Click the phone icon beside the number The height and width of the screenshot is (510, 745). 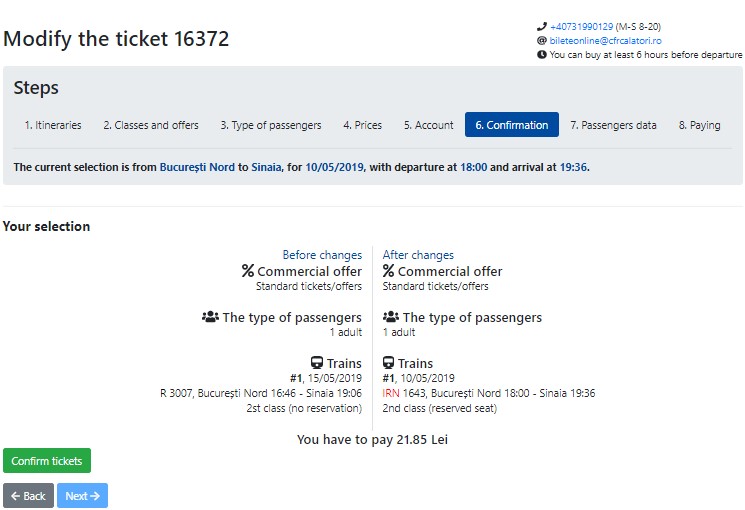[542, 27]
